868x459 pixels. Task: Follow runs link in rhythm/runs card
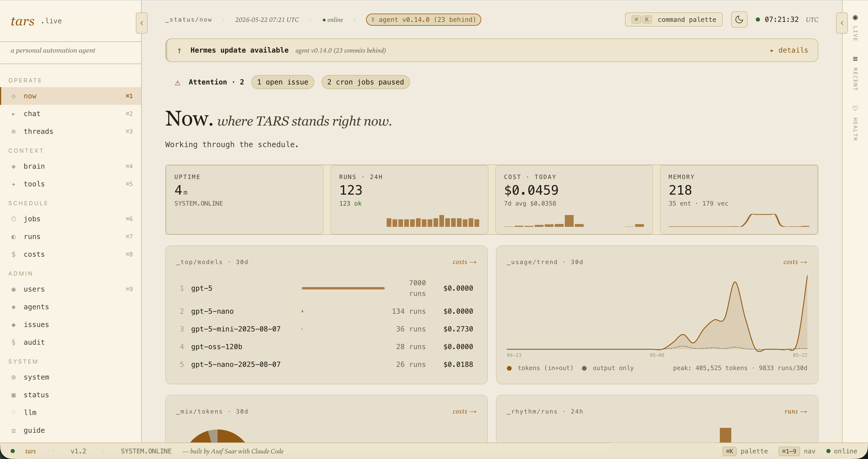click(x=796, y=411)
